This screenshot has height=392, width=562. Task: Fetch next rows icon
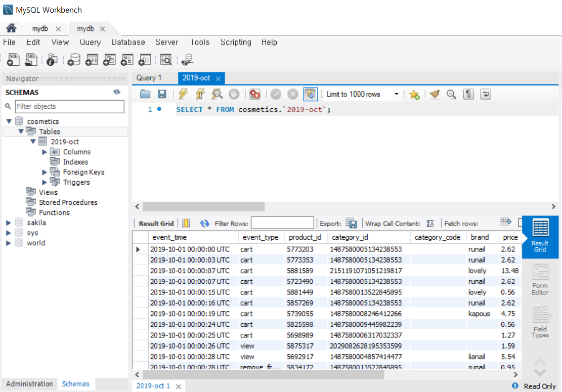[x=506, y=222]
